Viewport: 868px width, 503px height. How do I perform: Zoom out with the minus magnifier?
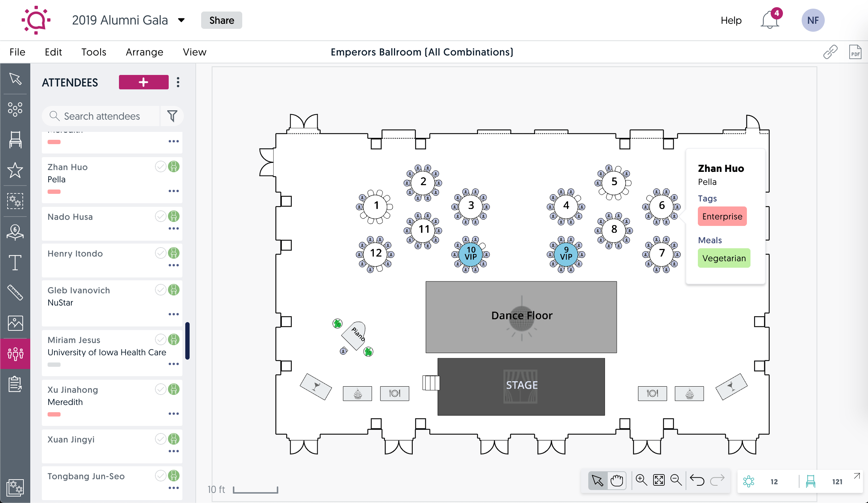676,480
